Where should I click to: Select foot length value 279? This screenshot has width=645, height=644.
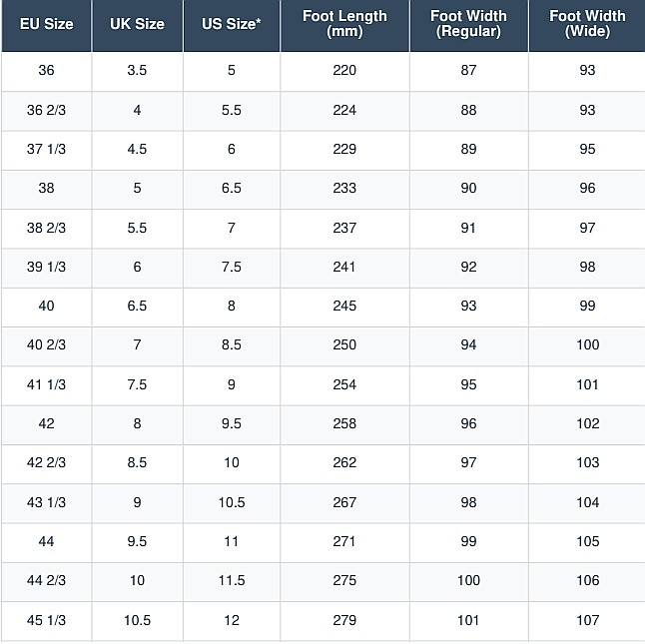click(x=344, y=620)
